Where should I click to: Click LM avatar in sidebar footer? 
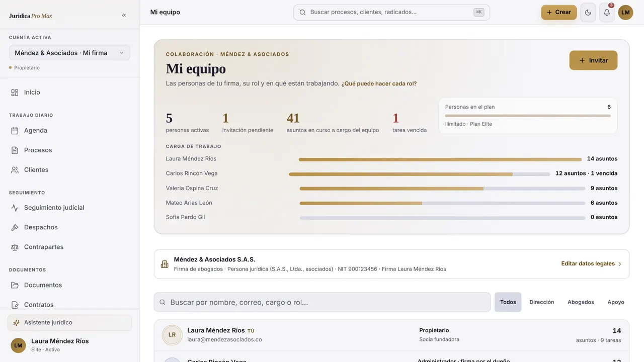coord(18,345)
